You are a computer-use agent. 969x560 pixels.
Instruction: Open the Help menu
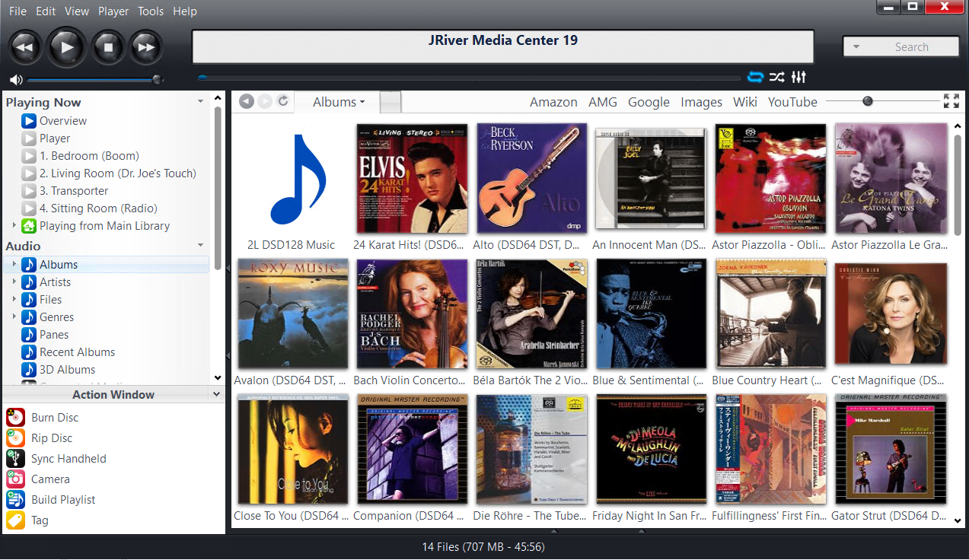[x=185, y=11]
